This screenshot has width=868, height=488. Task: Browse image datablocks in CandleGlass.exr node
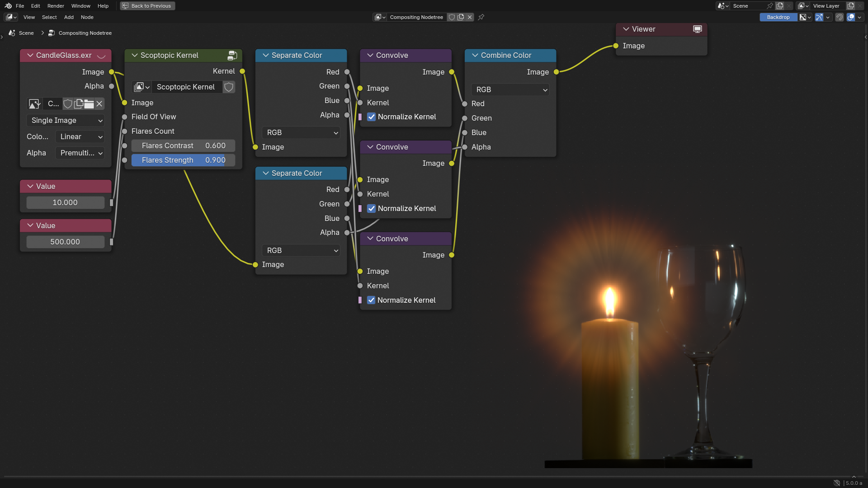34,104
